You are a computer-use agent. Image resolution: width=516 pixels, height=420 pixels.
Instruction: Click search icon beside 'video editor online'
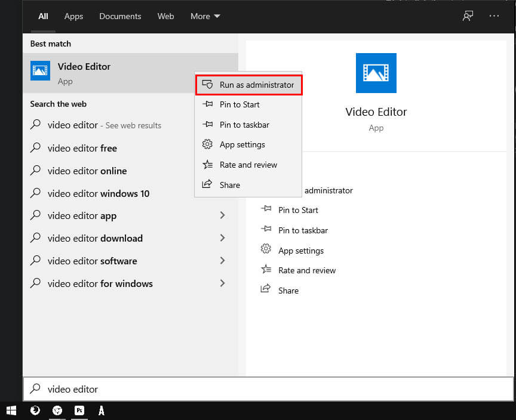pos(35,170)
